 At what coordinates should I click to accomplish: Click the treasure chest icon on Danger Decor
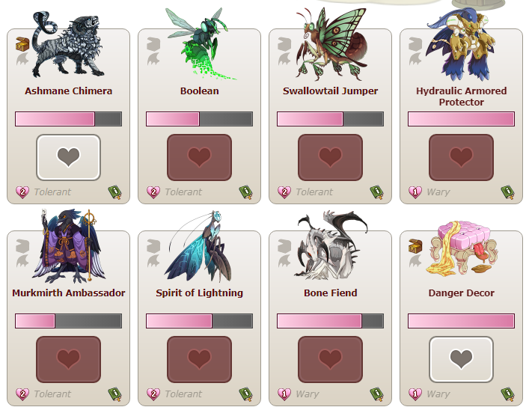coord(415,246)
